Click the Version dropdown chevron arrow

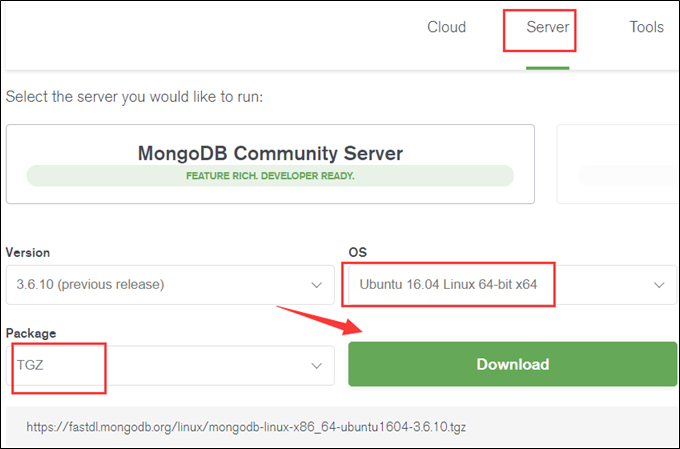316,285
